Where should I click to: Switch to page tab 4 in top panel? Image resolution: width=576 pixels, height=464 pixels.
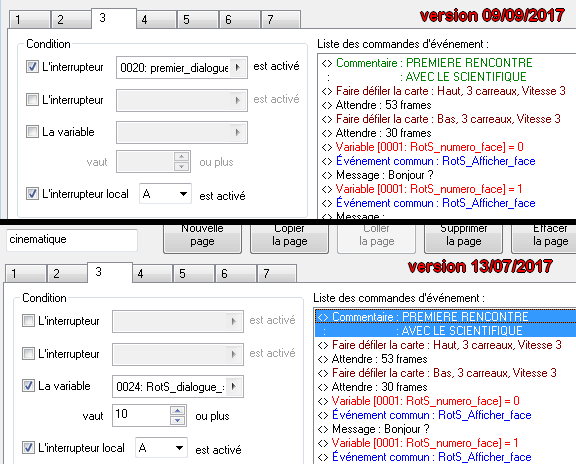[x=157, y=19]
